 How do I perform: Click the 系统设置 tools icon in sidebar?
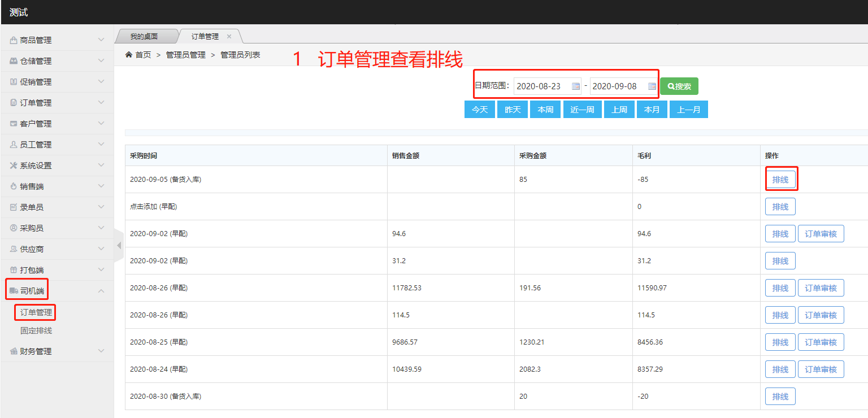point(14,166)
